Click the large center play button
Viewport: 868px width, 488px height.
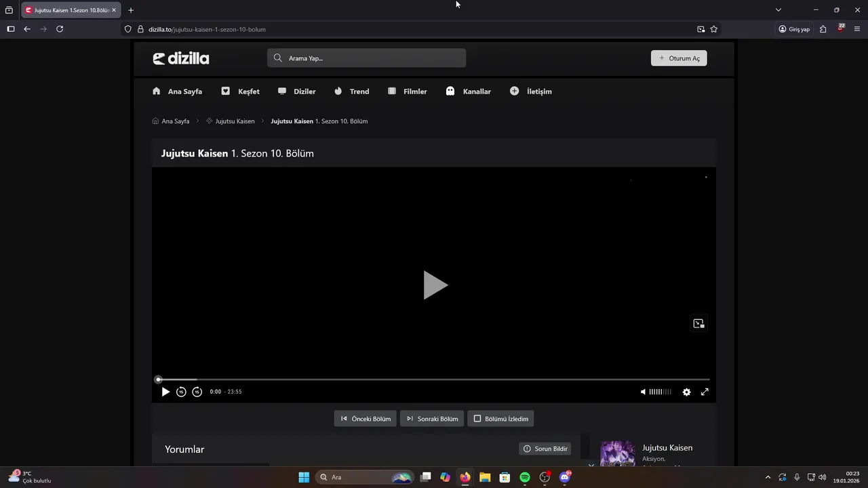[435, 285]
